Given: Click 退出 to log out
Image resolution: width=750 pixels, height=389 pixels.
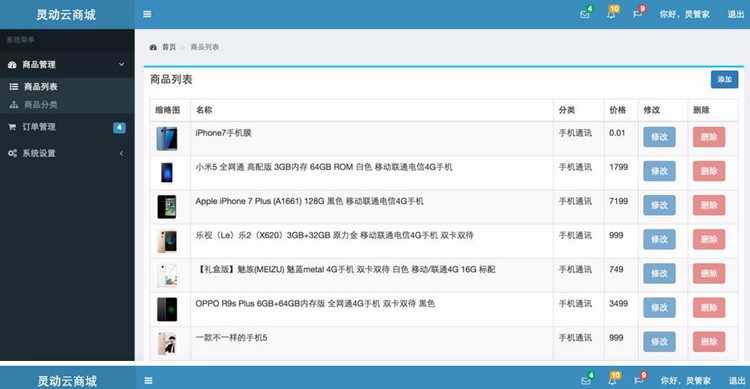Looking at the screenshot, I should 736,14.
